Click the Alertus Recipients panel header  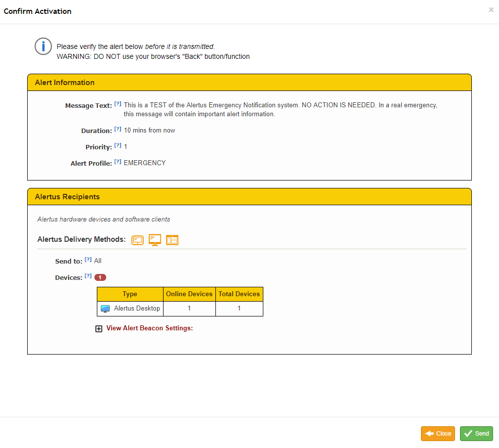click(249, 197)
